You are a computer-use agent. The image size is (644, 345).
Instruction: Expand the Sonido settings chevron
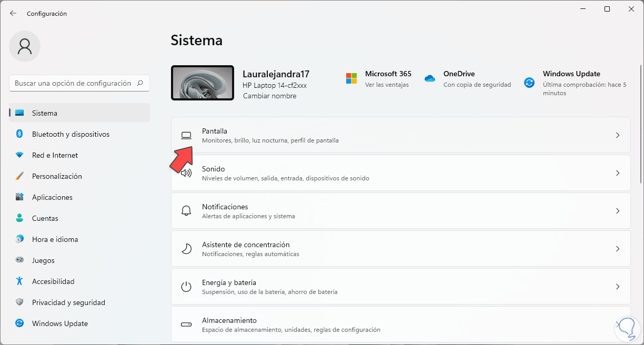(618, 173)
